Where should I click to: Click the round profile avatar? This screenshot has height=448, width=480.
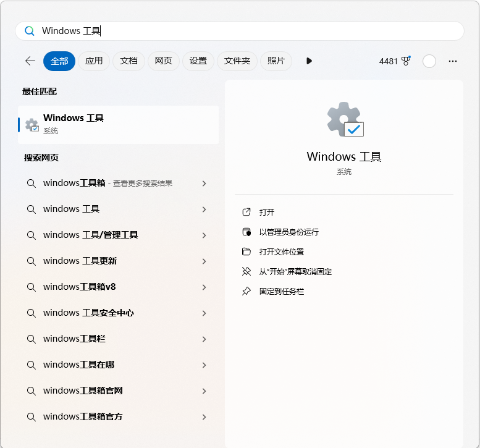(429, 61)
